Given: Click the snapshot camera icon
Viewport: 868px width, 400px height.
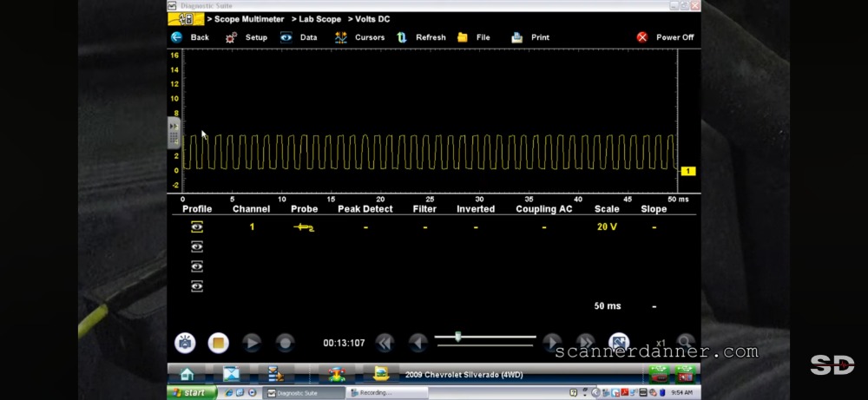Looking at the screenshot, I should (185, 343).
